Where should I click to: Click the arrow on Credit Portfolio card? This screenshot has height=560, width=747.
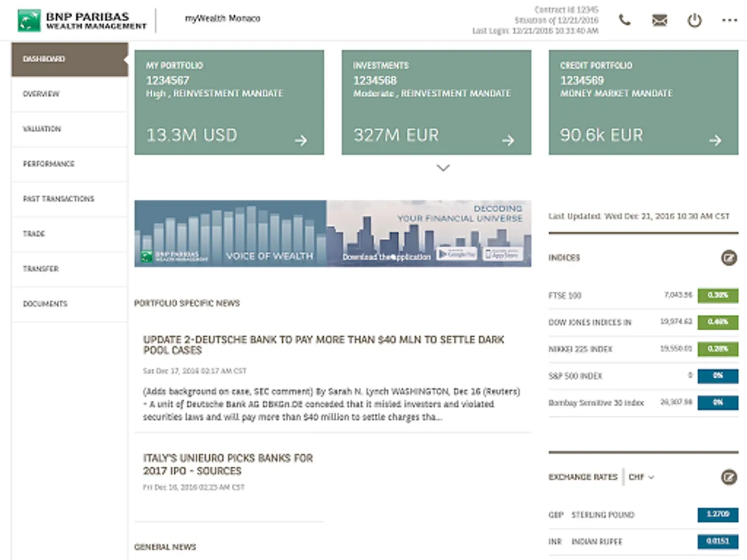(715, 141)
